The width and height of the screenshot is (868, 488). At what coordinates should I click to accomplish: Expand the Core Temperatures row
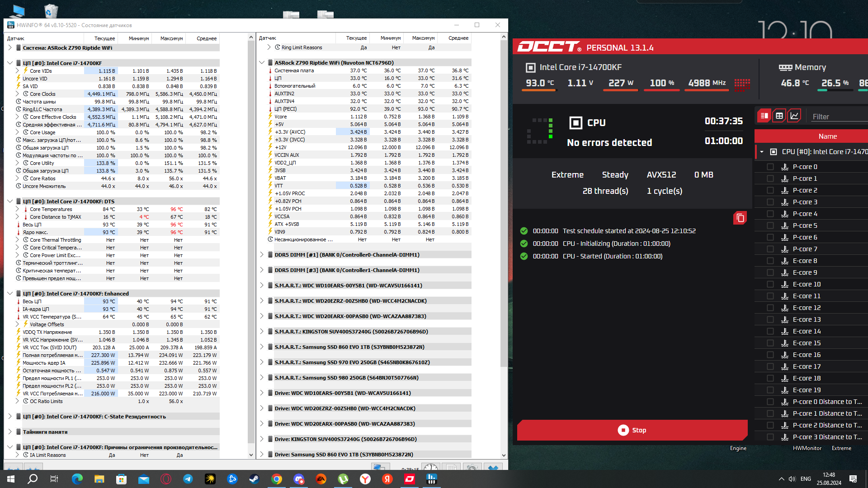[17, 209]
